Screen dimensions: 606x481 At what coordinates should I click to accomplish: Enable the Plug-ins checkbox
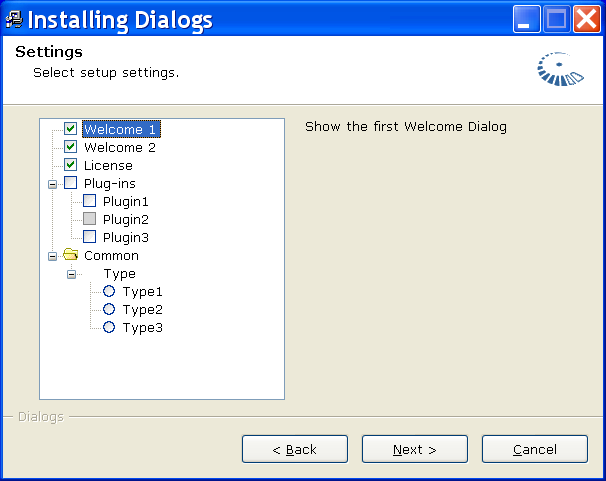tap(70, 183)
